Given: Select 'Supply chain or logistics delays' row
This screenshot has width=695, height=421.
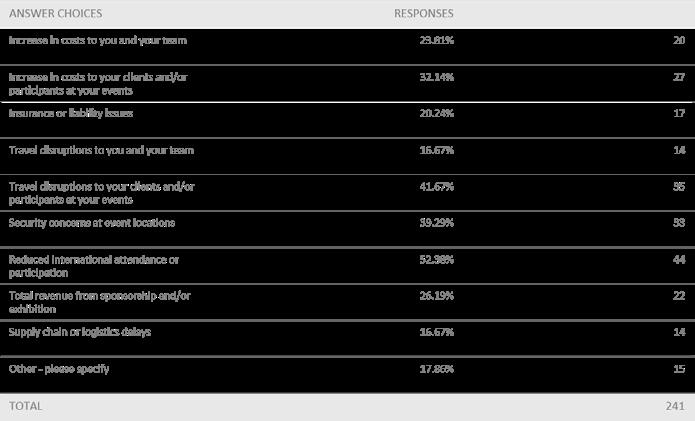Looking at the screenshot, I should tap(348, 338).
